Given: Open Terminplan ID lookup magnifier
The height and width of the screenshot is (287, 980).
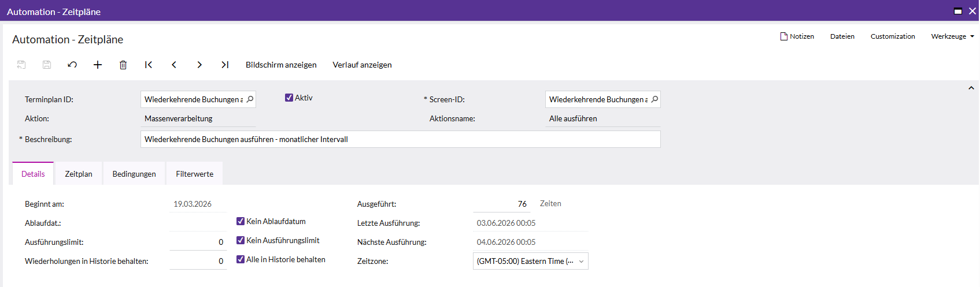Looking at the screenshot, I should [x=250, y=99].
